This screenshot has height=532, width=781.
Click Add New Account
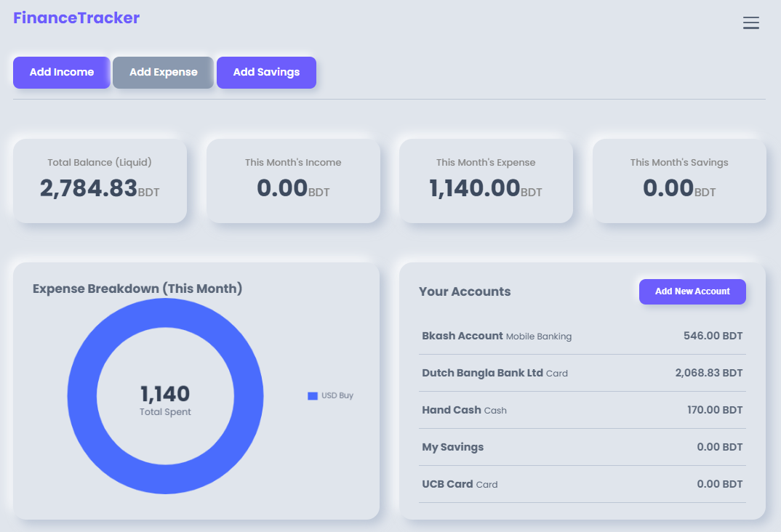(692, 291)
